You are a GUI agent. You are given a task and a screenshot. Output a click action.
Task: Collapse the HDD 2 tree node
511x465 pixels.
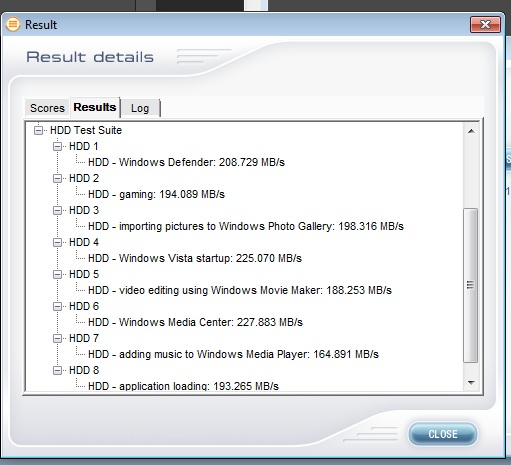[58, 178]
